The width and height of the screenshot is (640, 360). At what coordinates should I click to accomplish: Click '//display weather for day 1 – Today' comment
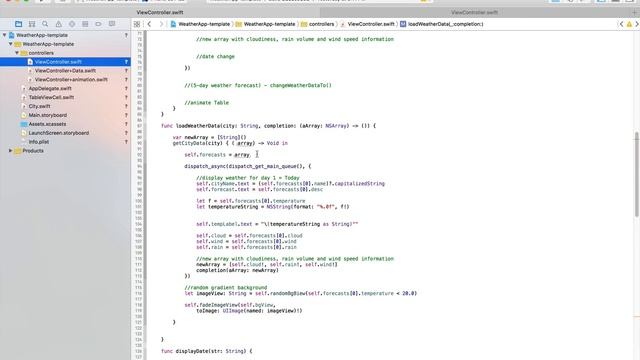pyautogui.click(x=248, y=178)
